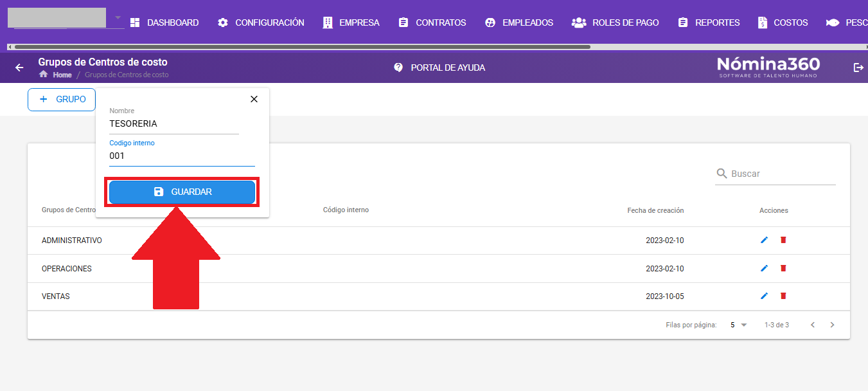Edit the VENTAS group via pencil icon
This screenshot has height=391, width=868.
coord(764,296)
